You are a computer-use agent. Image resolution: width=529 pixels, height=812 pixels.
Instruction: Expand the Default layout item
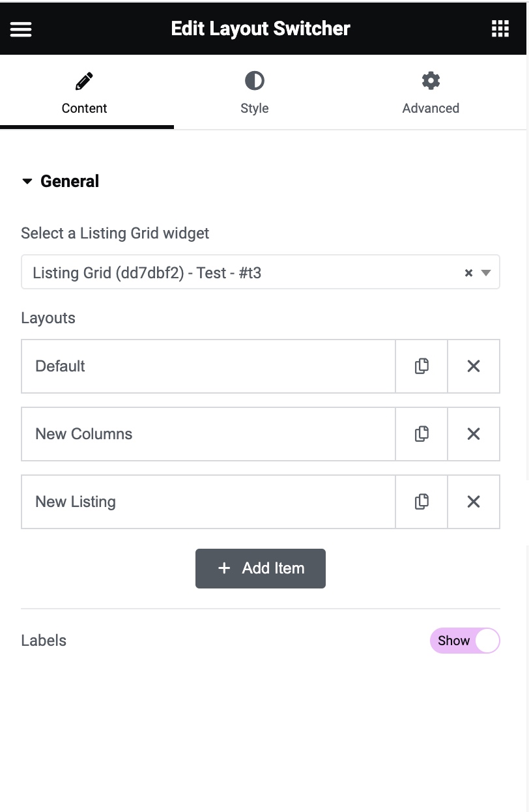207,366
